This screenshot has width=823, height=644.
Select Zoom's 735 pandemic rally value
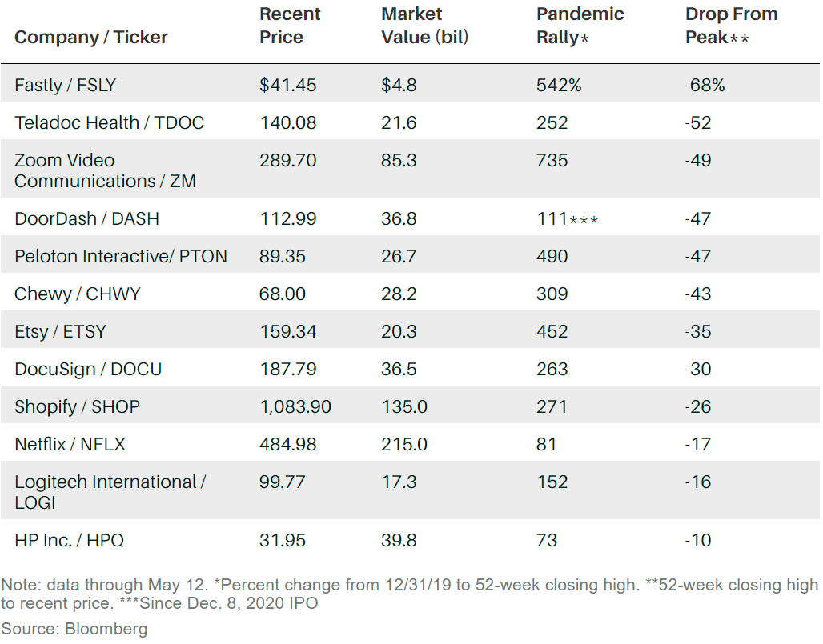point(552,161)
